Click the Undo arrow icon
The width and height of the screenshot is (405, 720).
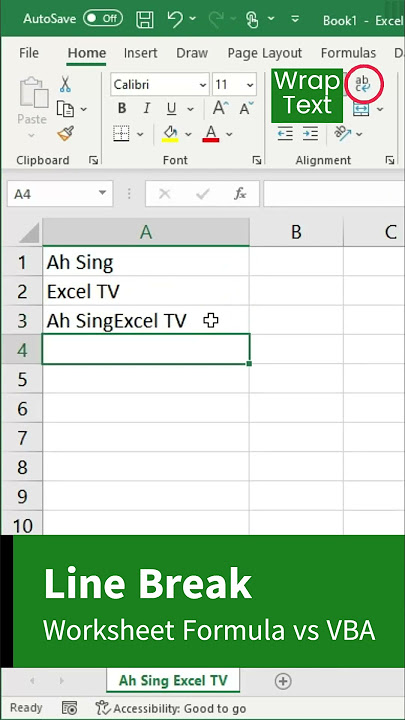point(175,19)
